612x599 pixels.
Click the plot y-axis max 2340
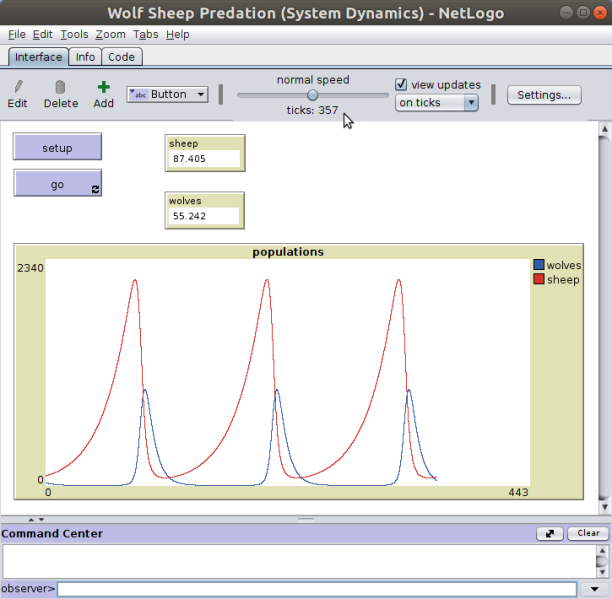30,268
